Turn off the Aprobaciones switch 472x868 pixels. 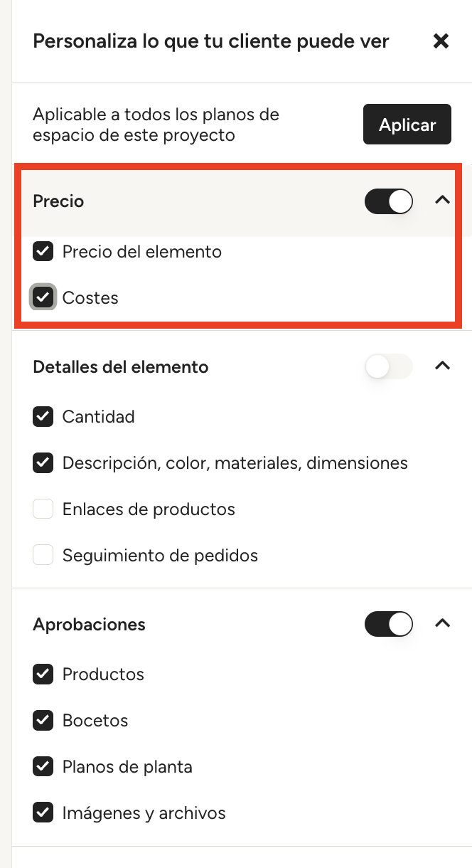[388, 624]
